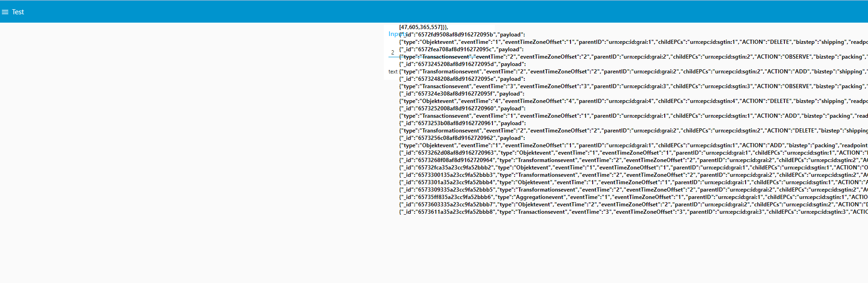Click the id 65732fca35a23cc9fa52bbb2 line
Screen dimensions: 868x283
click(x=633, y=168)
